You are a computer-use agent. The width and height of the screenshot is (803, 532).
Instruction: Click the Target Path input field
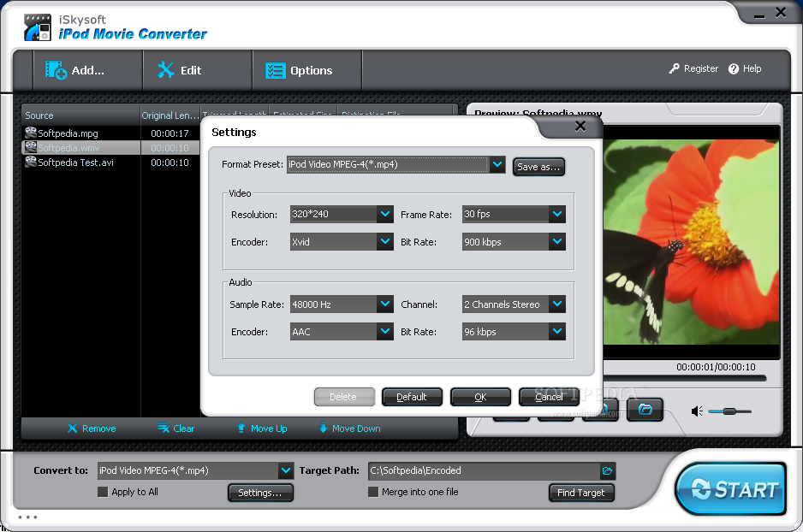tap(485, 470)
